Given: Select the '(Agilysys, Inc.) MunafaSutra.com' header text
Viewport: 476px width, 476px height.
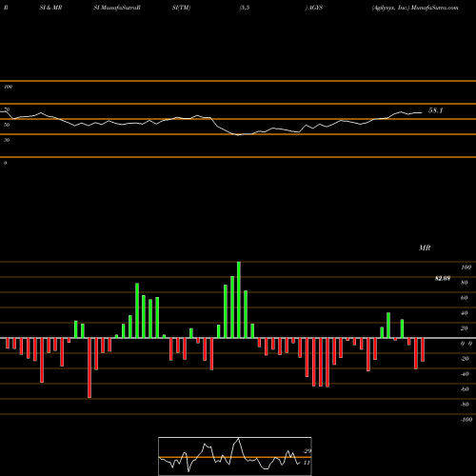Looking at the screenshot, I should (x=415, y=8).
